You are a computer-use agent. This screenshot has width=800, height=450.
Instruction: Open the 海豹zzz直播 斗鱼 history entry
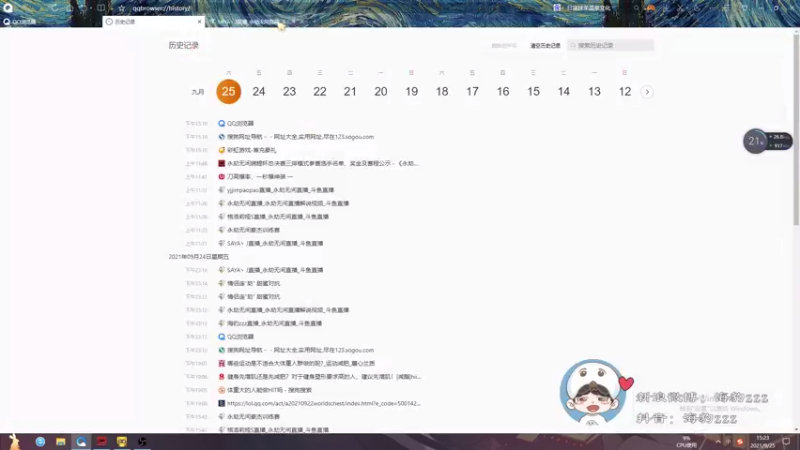[x=274, y=323]
